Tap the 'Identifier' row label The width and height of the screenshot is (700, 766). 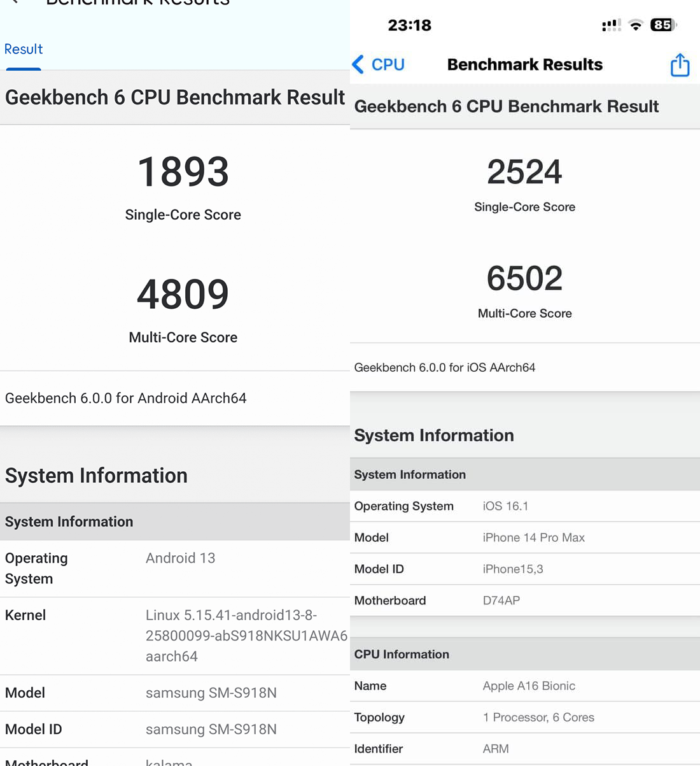pos(379,749)
